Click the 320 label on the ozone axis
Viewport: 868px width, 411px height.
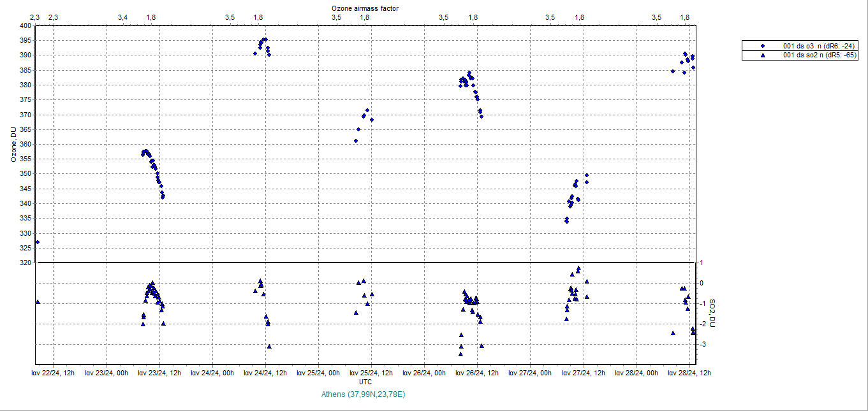coord(25,263)
